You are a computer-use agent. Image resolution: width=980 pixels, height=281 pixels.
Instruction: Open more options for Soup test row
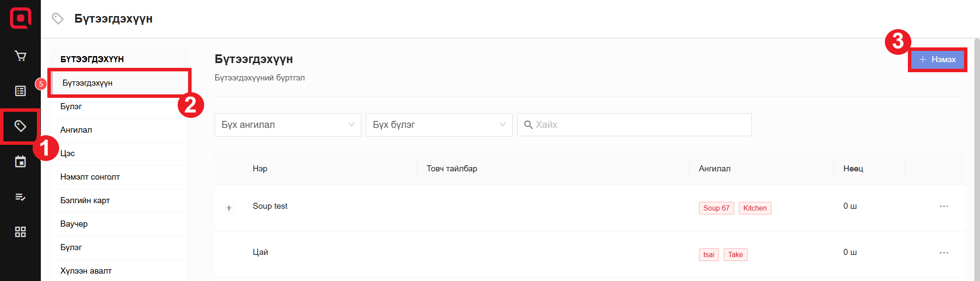pyautogui.click(x=944, y=206)
